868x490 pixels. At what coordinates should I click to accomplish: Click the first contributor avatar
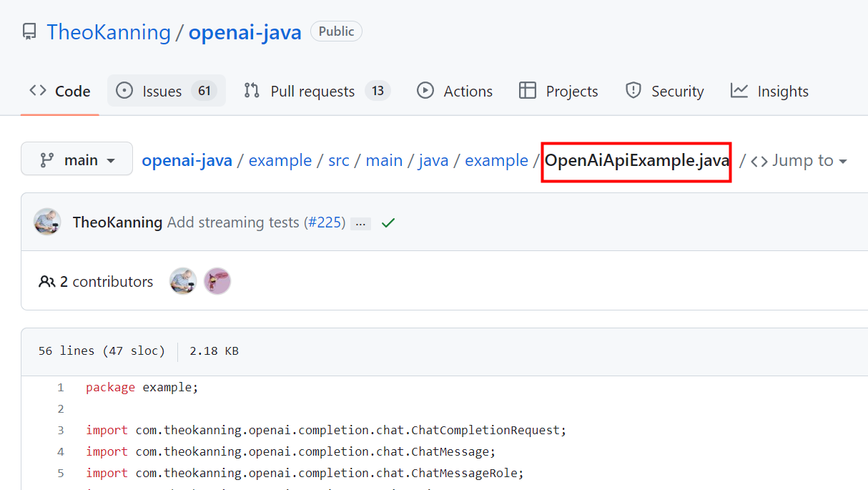point(183,281)
